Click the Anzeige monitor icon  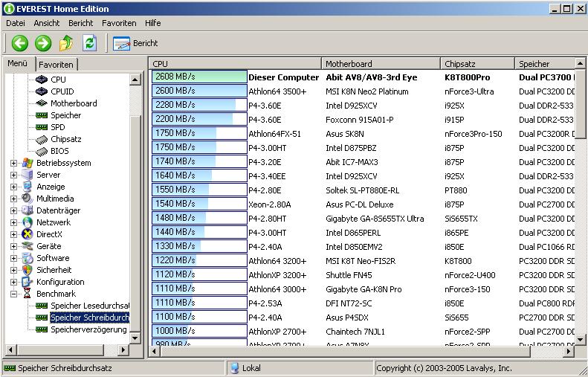coord(27,187)
